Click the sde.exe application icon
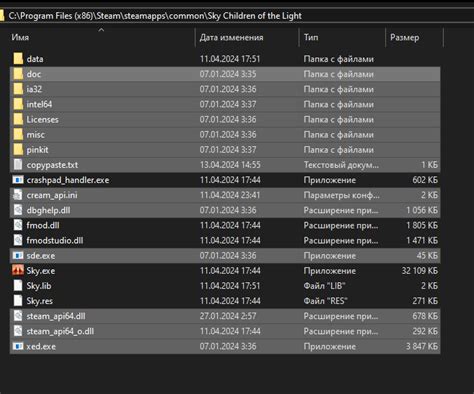 [x=18, y=256]
